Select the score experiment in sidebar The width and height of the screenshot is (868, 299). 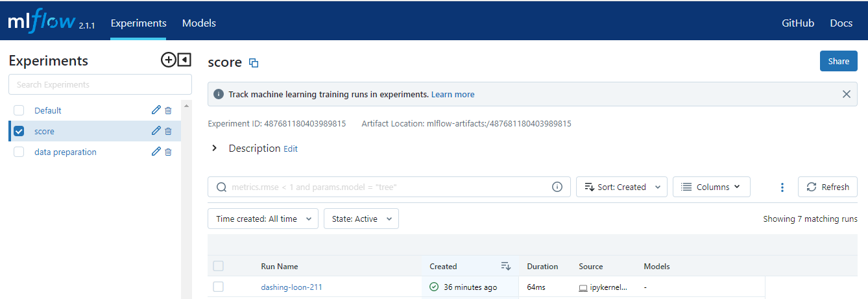tap(44, 131)
